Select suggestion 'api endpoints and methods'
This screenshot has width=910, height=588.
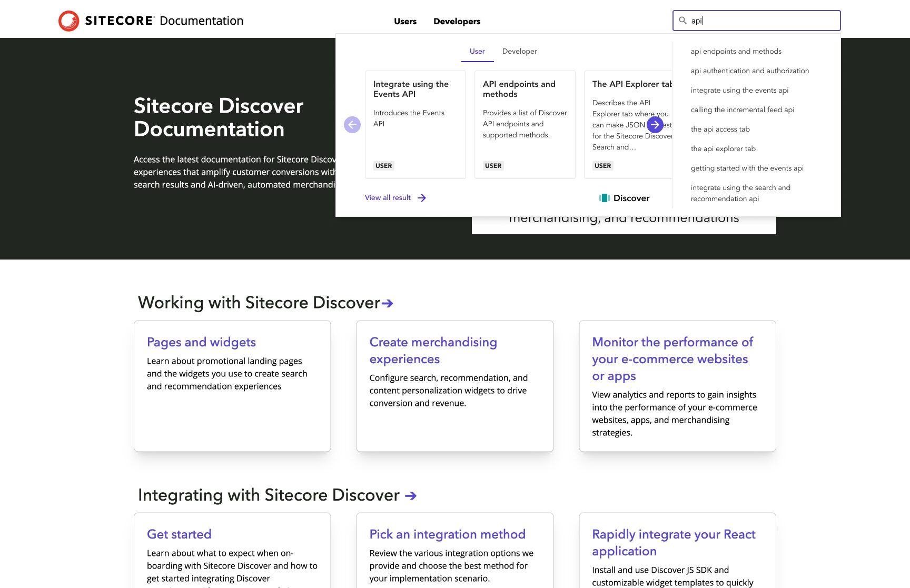tap(736, 51)
